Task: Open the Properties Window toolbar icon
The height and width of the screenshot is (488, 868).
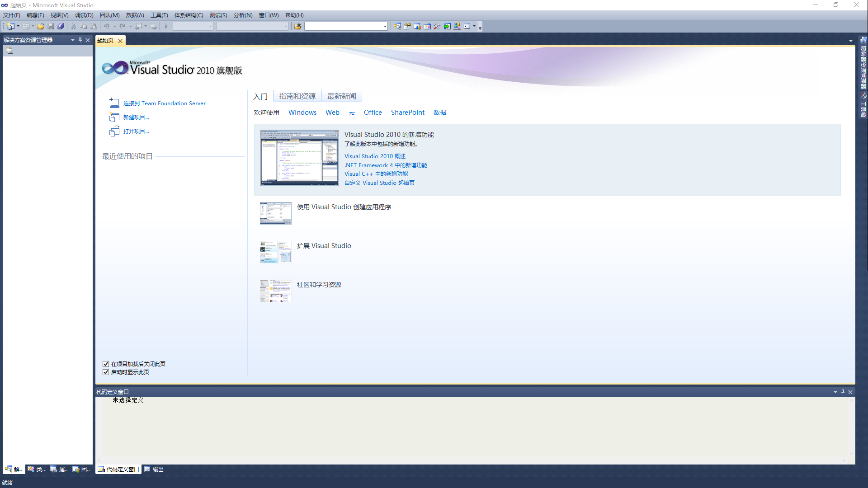Action: [407, 26]
